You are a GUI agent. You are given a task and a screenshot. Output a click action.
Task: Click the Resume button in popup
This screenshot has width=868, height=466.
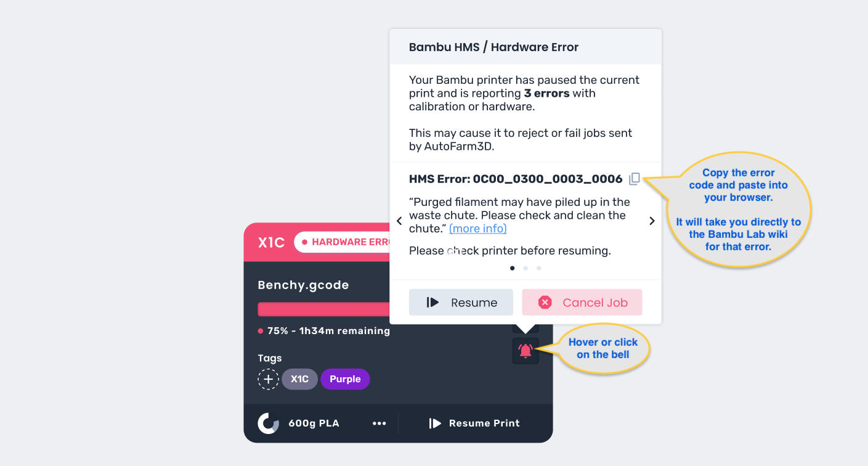click(461, 303)
